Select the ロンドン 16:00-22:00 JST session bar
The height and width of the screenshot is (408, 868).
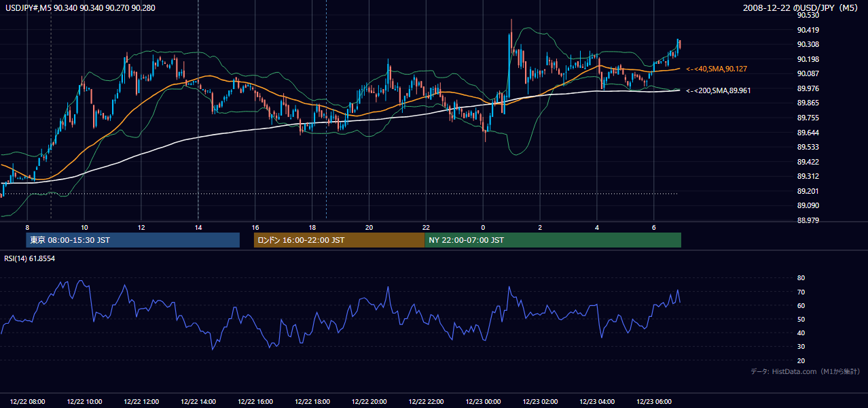(339, 240)
